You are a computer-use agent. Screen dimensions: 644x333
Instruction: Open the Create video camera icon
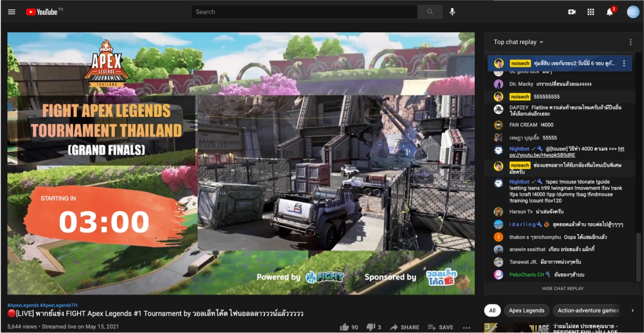click(572, 12)
